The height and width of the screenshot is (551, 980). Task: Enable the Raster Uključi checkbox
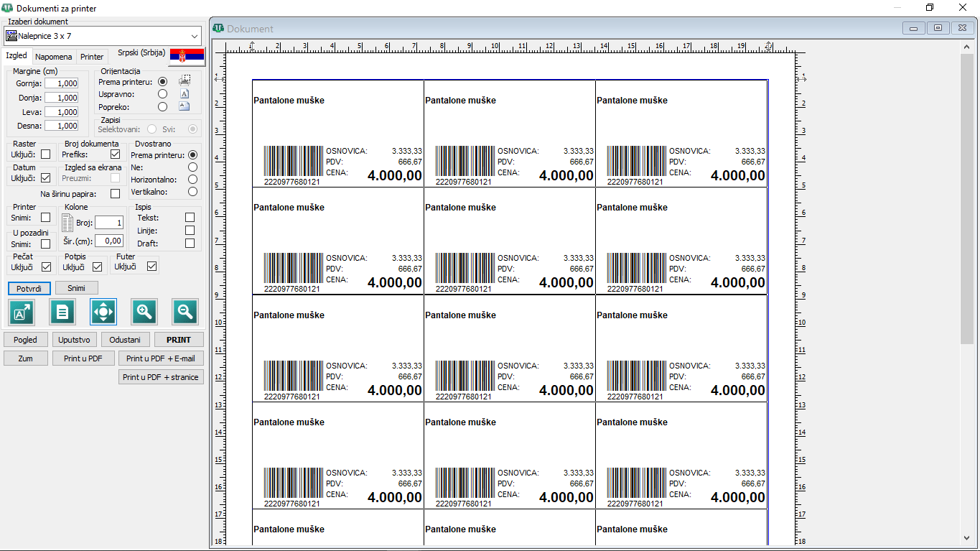tap(46, 154)
